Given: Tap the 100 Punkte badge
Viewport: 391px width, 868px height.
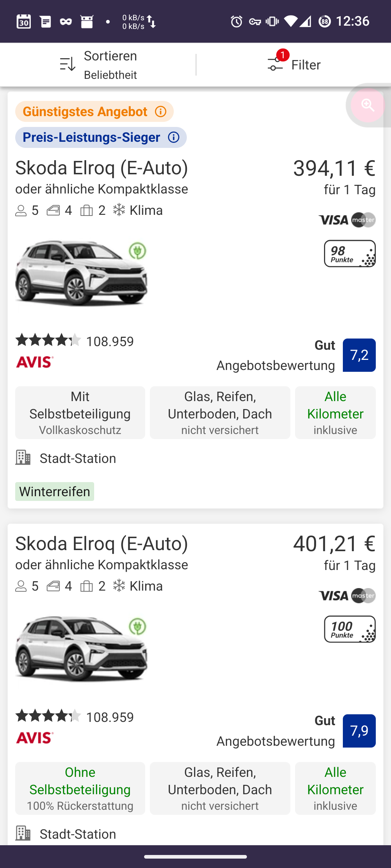Looking at the screenshot, I should [349, 629].
